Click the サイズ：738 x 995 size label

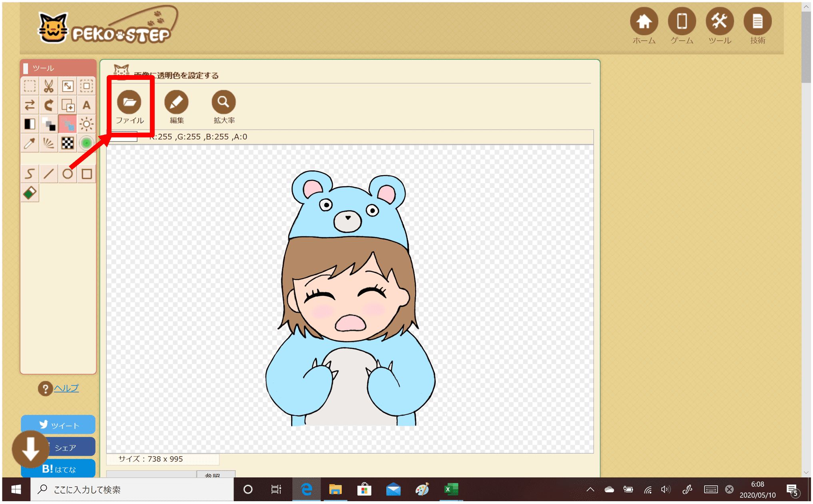[151, 459]
